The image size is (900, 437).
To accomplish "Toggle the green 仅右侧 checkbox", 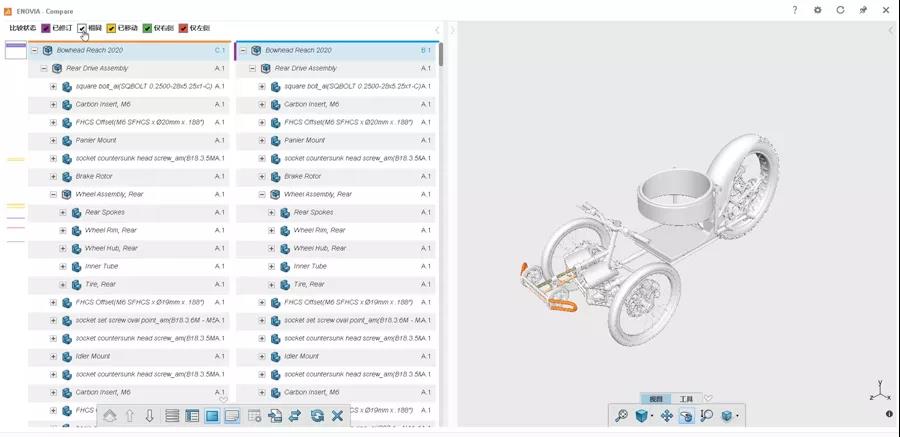I will coord(148,28).
